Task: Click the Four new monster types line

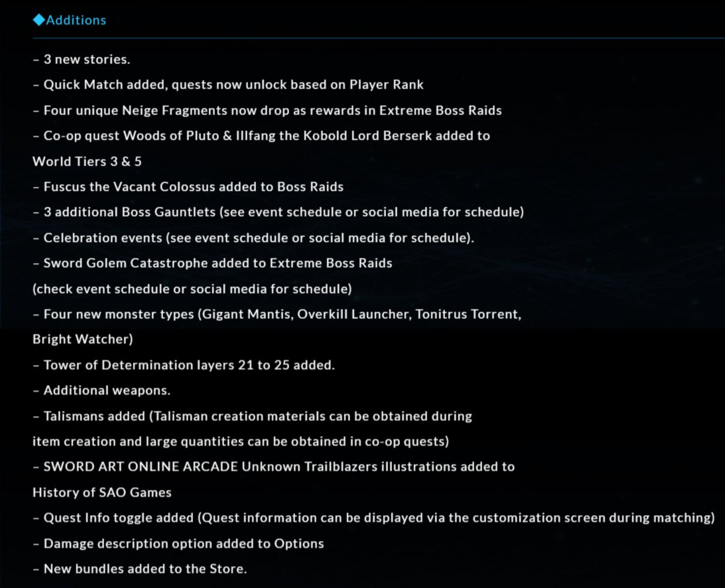Action: click(277, 314)
